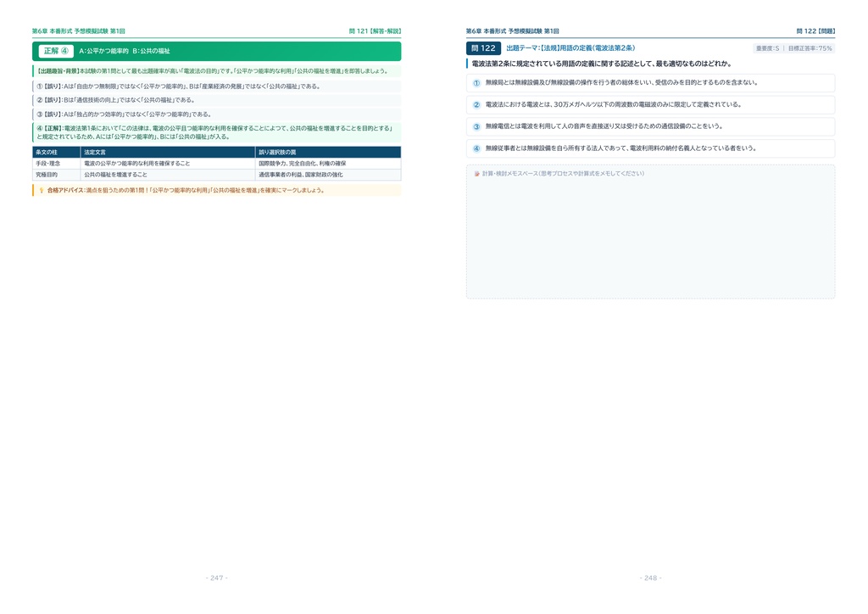This screenshot has height=614, width=868.
Task: Click the 条文の柱 table column header
Action: pos(56,153)
